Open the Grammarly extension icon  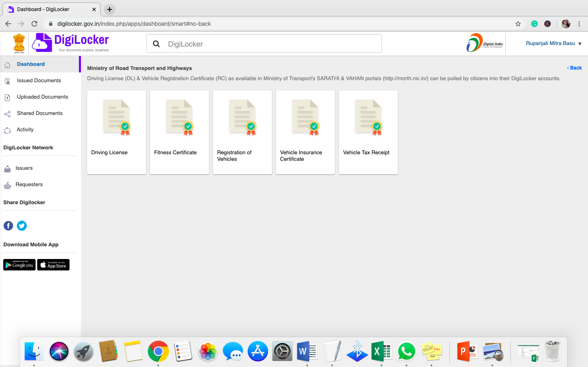coord(534,24)
